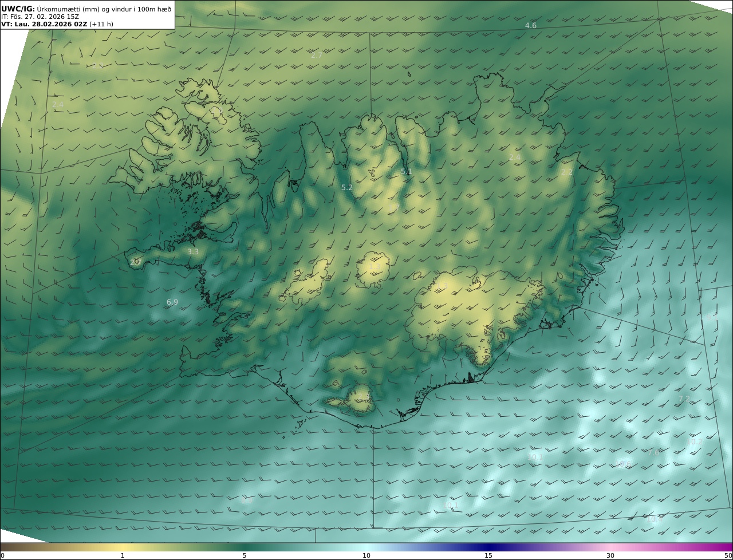Viewport: 733px width, 560px height.
Task: Click the colorbar tick label 30
Action: (x=610, y=555)
